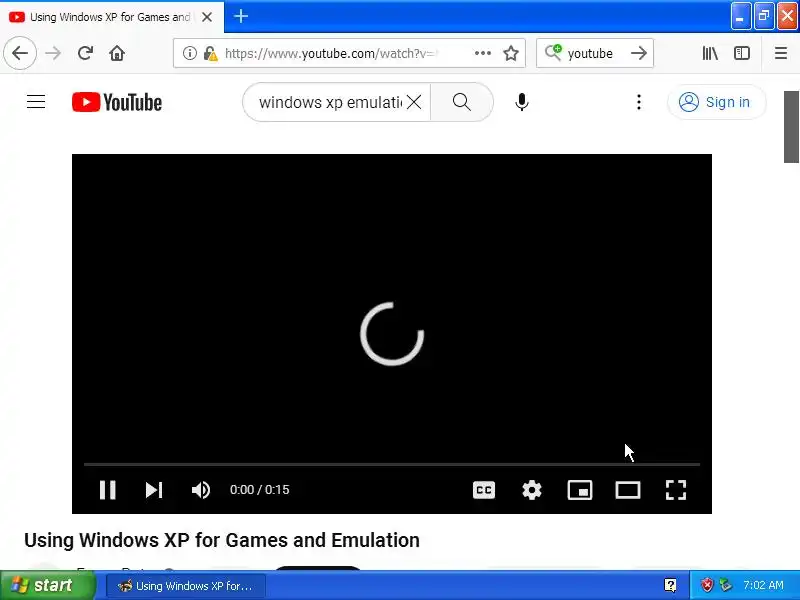Bookmark this page with the star icon

pos(511,53)
